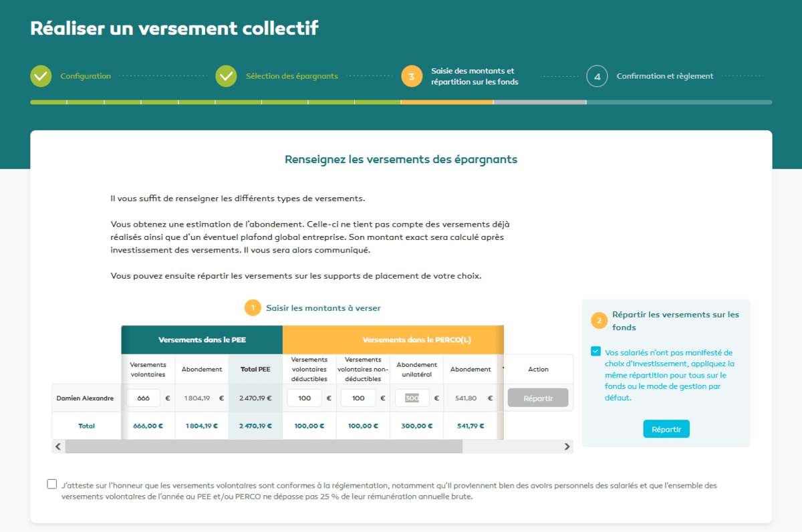Edit the abondement unilatéral field (300)
The height and width of the screenshot is (532, 802).
412,398
